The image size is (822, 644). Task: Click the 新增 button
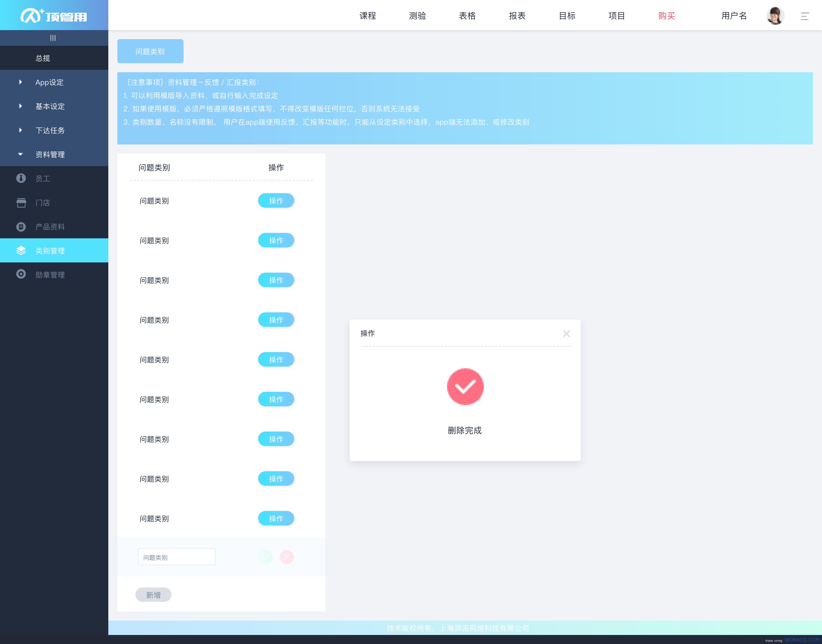[x=153, y=595]
